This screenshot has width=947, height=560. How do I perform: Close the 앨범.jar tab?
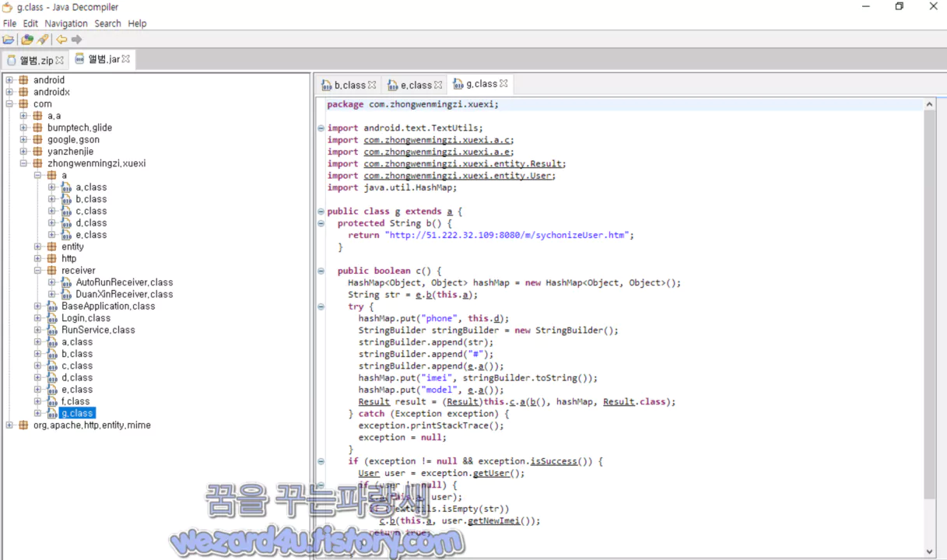(x=126, y=59)
